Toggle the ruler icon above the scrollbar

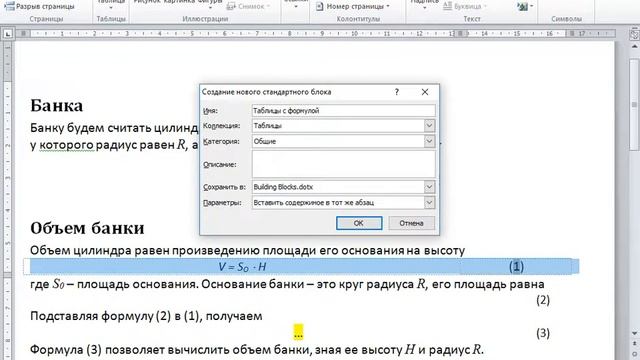point(634,35)
